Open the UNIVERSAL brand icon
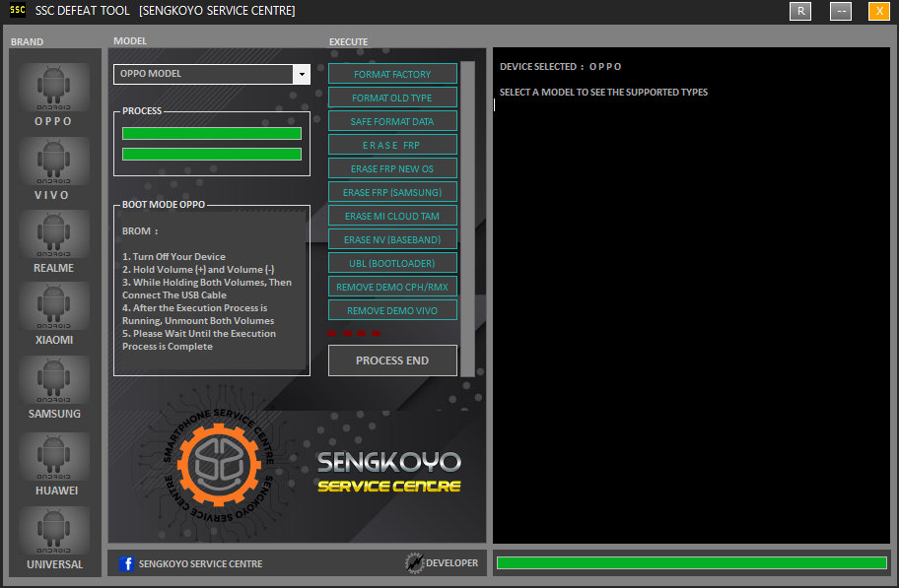 pos(53,532)
